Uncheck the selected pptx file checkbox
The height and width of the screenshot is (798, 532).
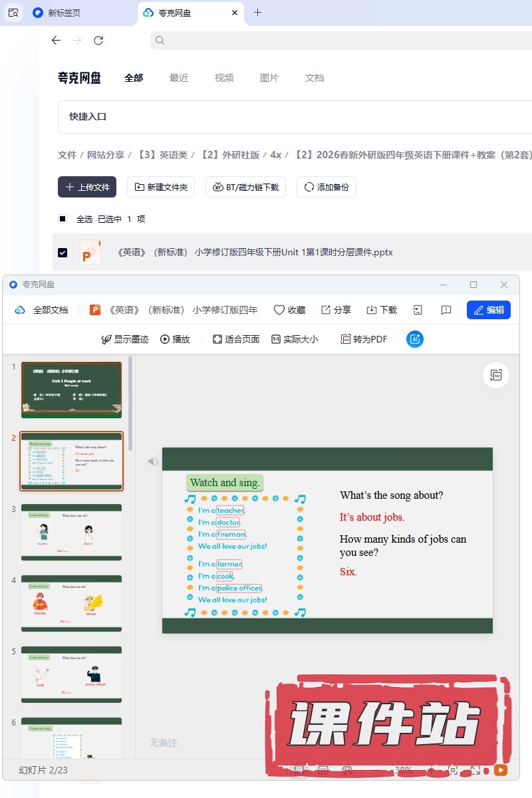pos(63,253)
